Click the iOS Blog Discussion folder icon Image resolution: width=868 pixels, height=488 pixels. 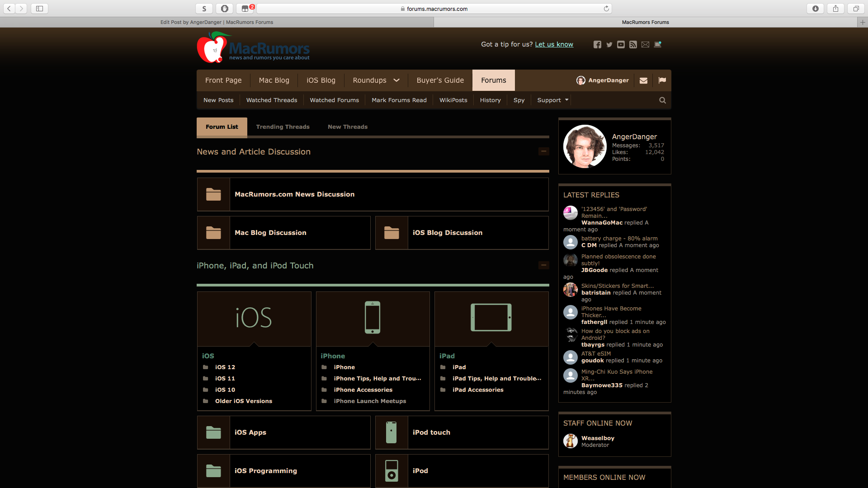(x=392, y=233)
